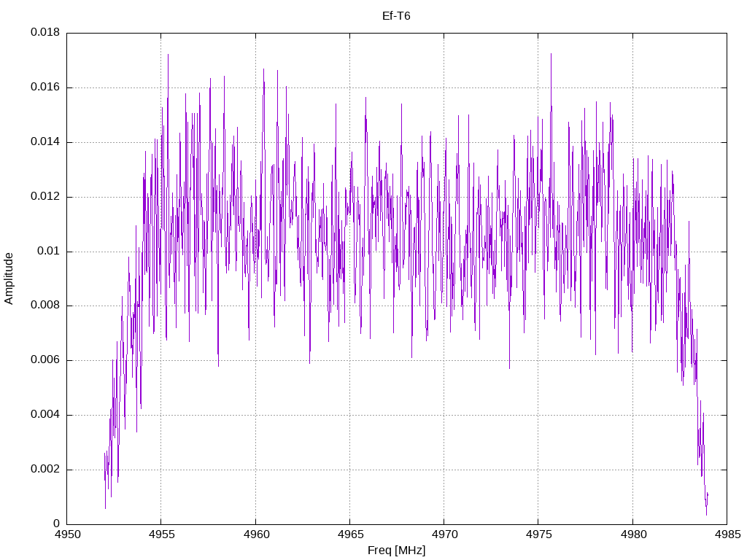747x560 pixels.
Task: Click the 4965 x-axis tick label
Action: 351,534
